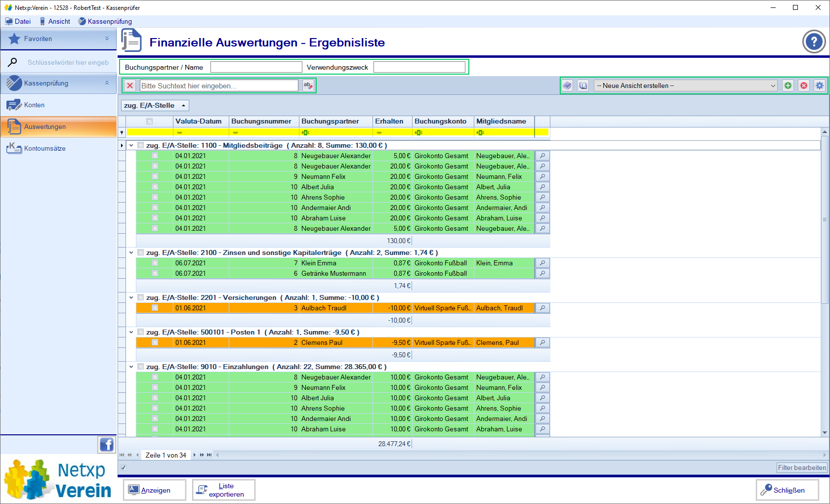830x504 pixels.
Task: Collapse group 1100 Mitgliedsbeiträge
Action: coord(131,145)
